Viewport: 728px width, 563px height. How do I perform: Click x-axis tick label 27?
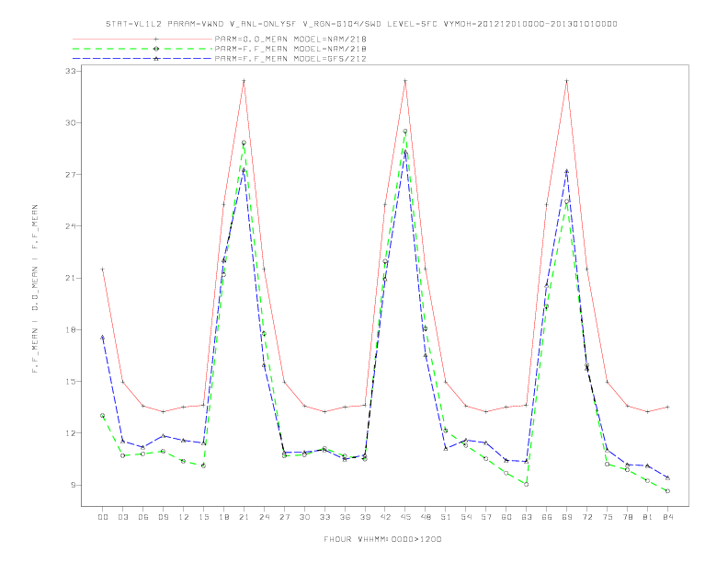(x=284, y=517)
